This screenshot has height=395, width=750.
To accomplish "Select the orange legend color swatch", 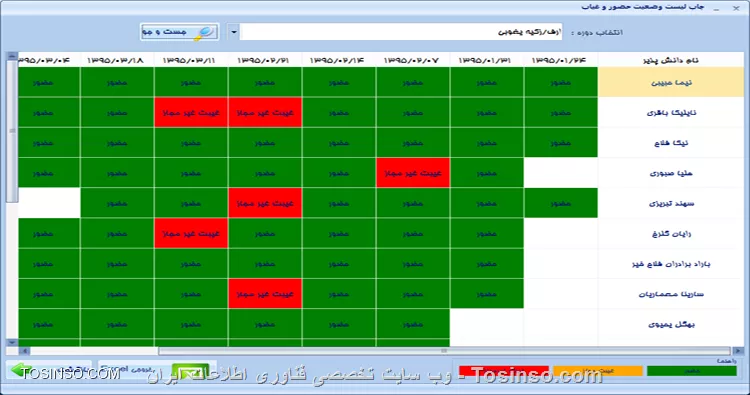I will click(597, 371).
